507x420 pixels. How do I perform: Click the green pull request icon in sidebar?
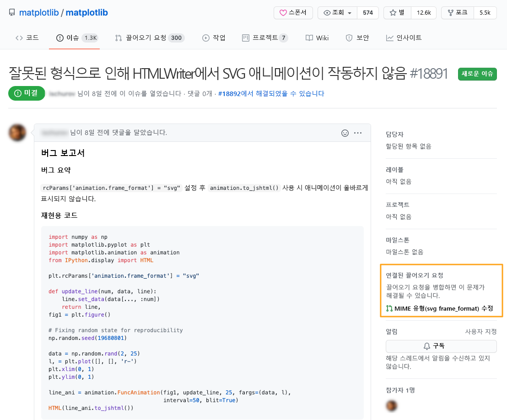coord(389,309)
